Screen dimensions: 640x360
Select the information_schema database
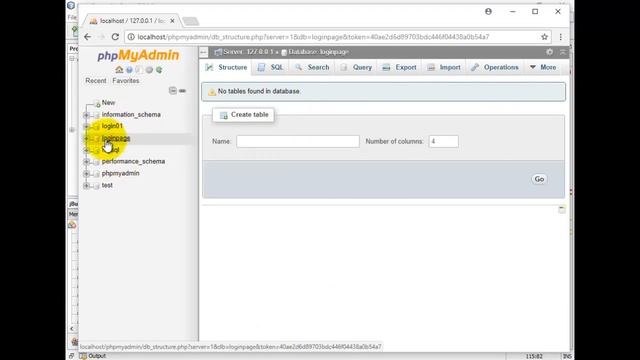click(131, 115)
